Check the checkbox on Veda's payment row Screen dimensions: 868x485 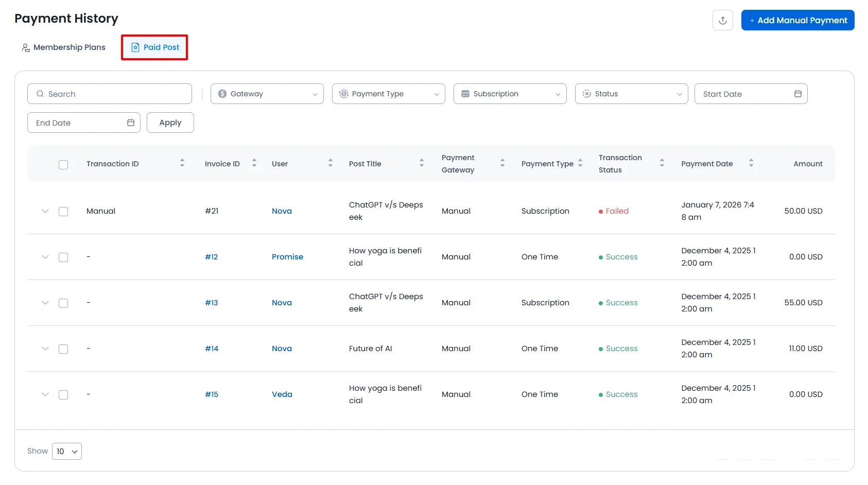63,394
